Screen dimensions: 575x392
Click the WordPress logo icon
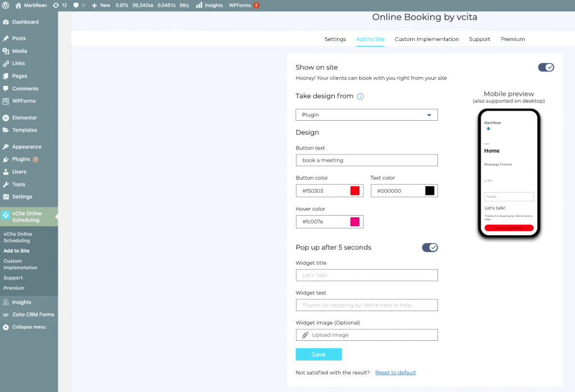tap(6, 6)
